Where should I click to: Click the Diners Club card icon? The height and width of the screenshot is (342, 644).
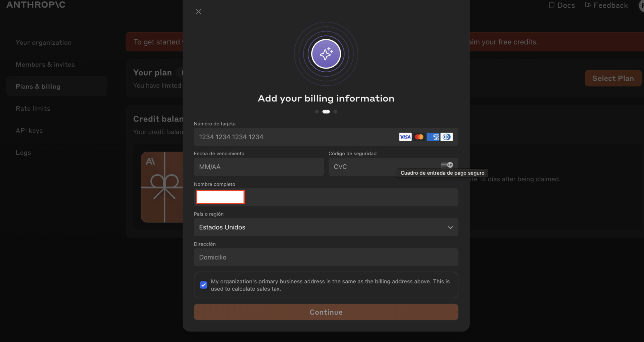[446, 137]
